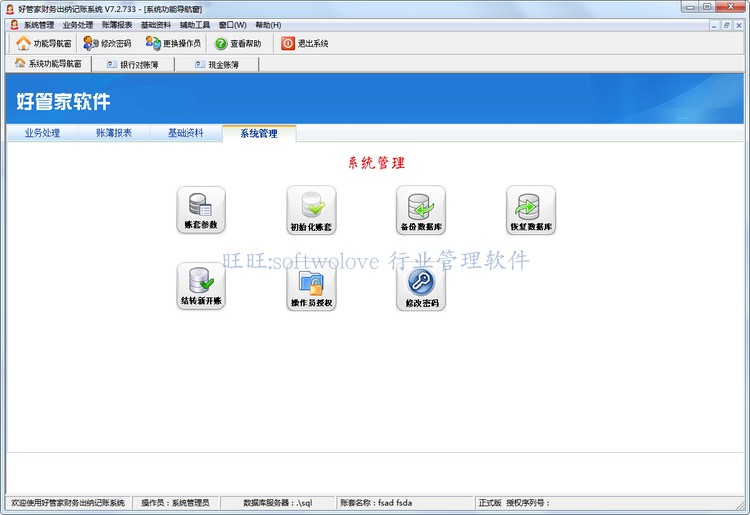Open the 辅助工具 menu
Screen dimensions: 750x515
point(195,25)
